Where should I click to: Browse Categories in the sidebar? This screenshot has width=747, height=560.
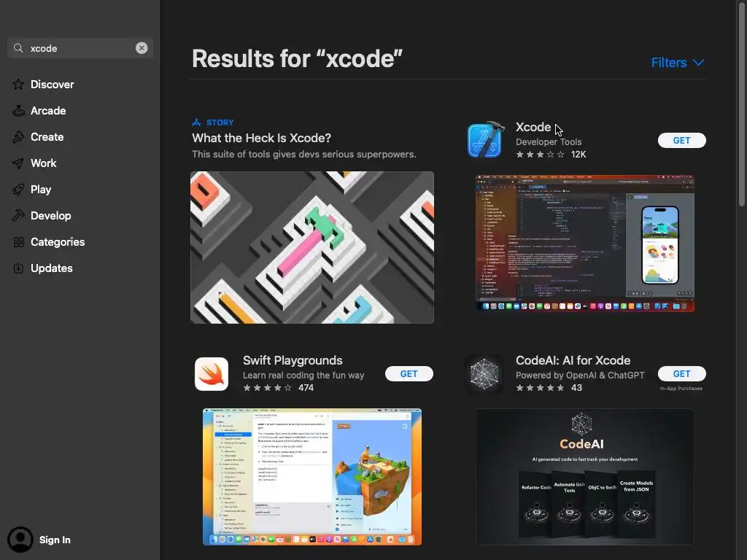pos(58,242)
